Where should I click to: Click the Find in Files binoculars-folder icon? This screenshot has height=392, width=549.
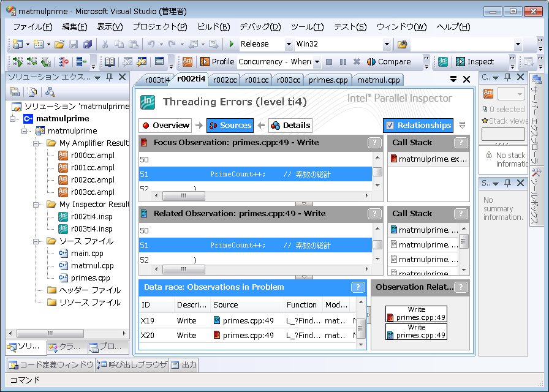coord(403,44)
